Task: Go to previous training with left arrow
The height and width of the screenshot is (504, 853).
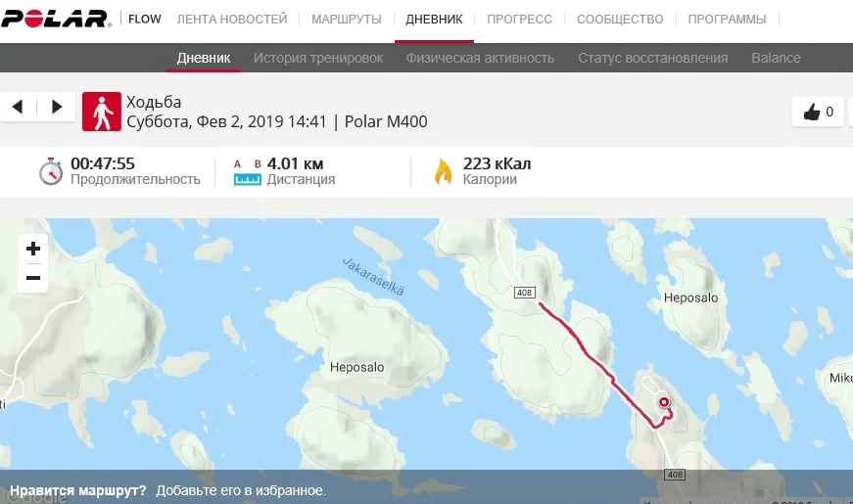Action: click(x=18, y=107)
